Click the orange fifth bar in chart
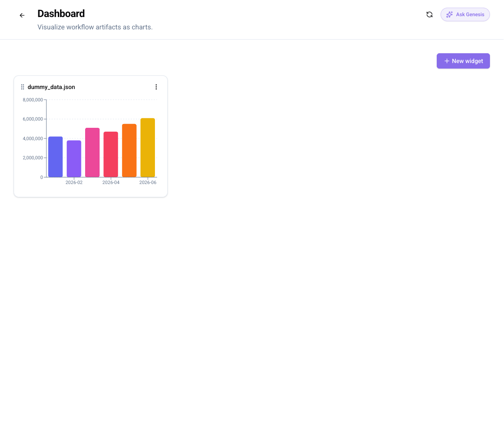This screenshot has height=426, width=504. (129, 150)
